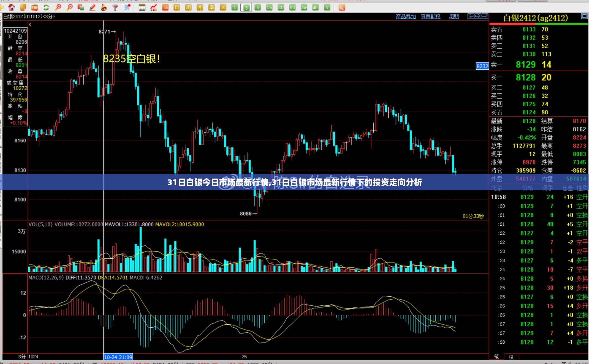
Task: Select 1-minute period button
Action: coord(235,7)
